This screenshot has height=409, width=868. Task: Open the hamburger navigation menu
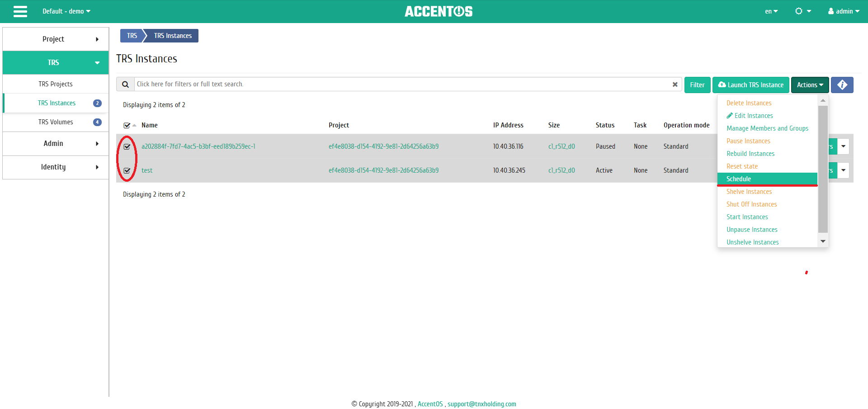(20, 11)
